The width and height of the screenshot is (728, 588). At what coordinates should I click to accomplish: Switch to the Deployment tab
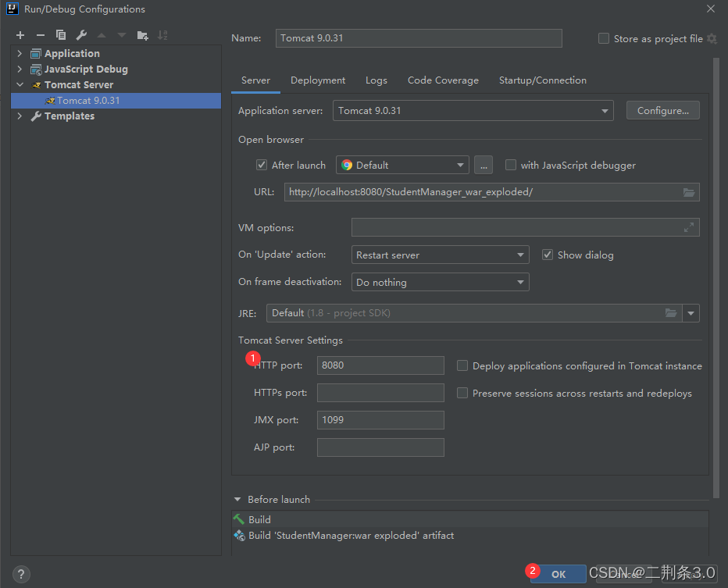(318, 80)
